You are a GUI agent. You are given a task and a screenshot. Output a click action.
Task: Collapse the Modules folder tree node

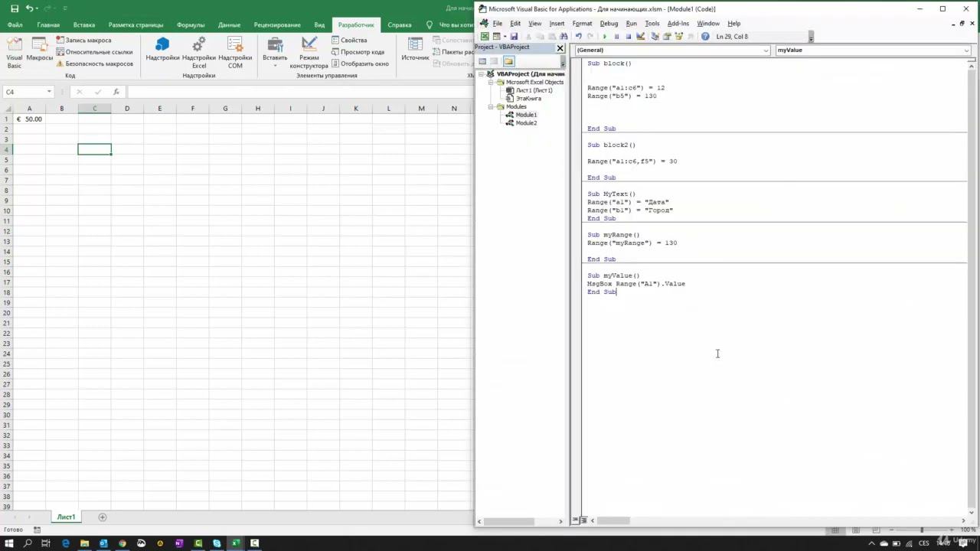(x=492, y=106)
